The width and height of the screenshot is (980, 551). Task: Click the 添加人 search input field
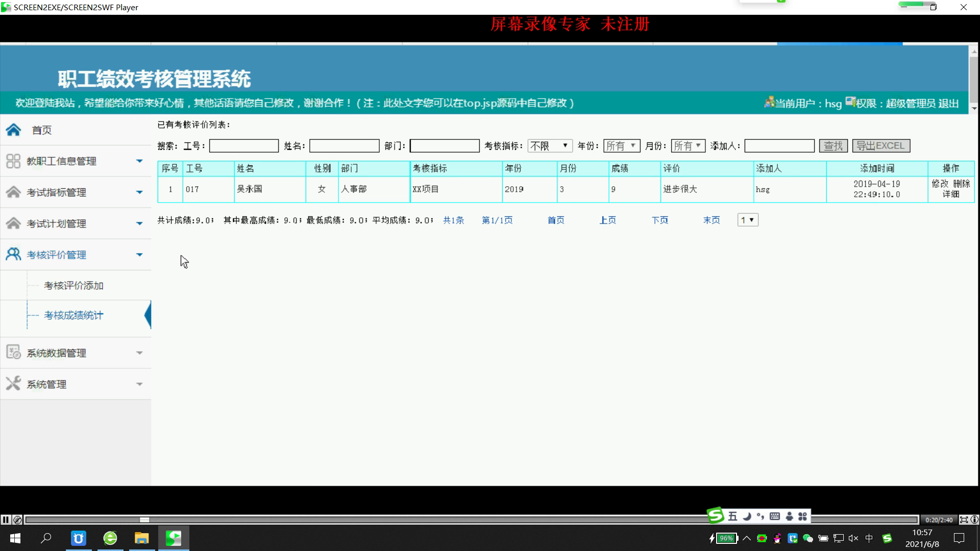pyautogui.click(x=779, y=146)
